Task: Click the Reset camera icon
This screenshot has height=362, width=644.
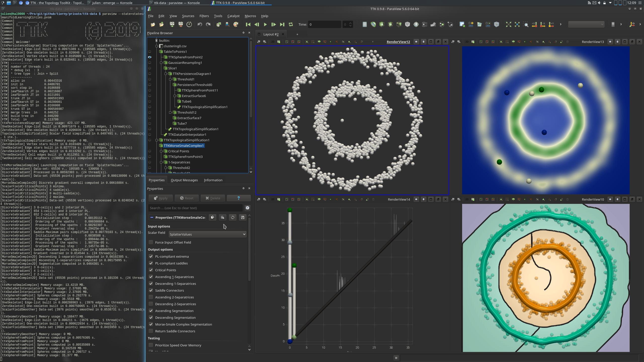Action: click(x=508, y=24)
